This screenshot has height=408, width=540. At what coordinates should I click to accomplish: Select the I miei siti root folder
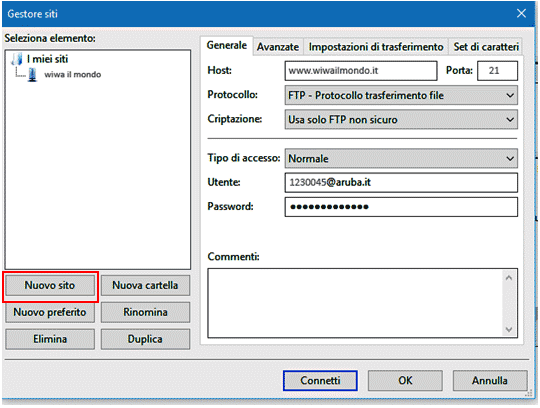[x=47, y=59]
